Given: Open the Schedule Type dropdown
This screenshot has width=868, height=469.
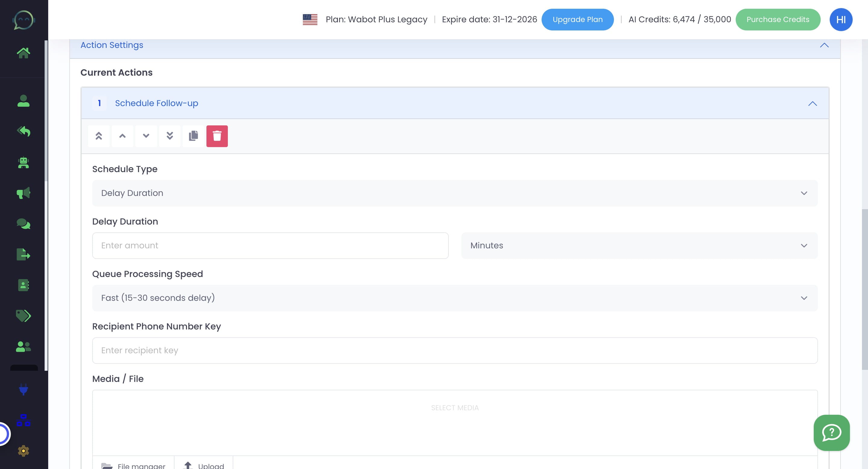Looking at the screenshot, I should click(x=454, y=193).
